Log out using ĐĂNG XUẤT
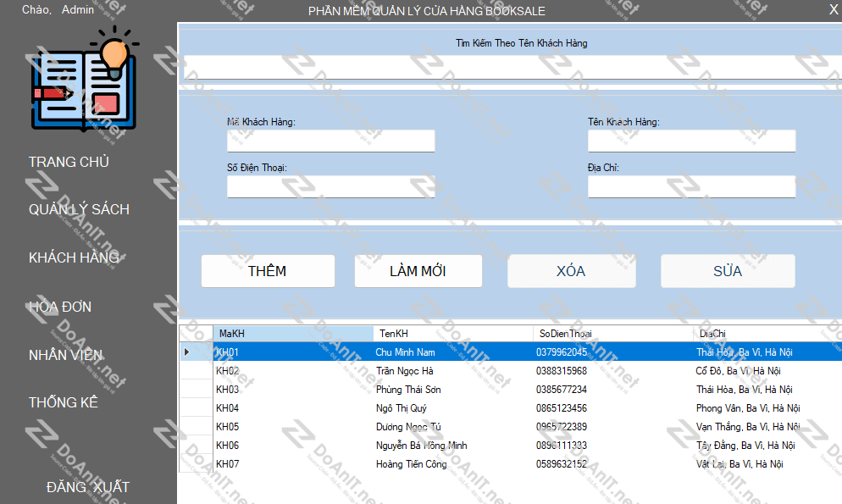Image resolution: width=842 pixels, height=504 pixels. pyautogui.click(x=88, y=487)
